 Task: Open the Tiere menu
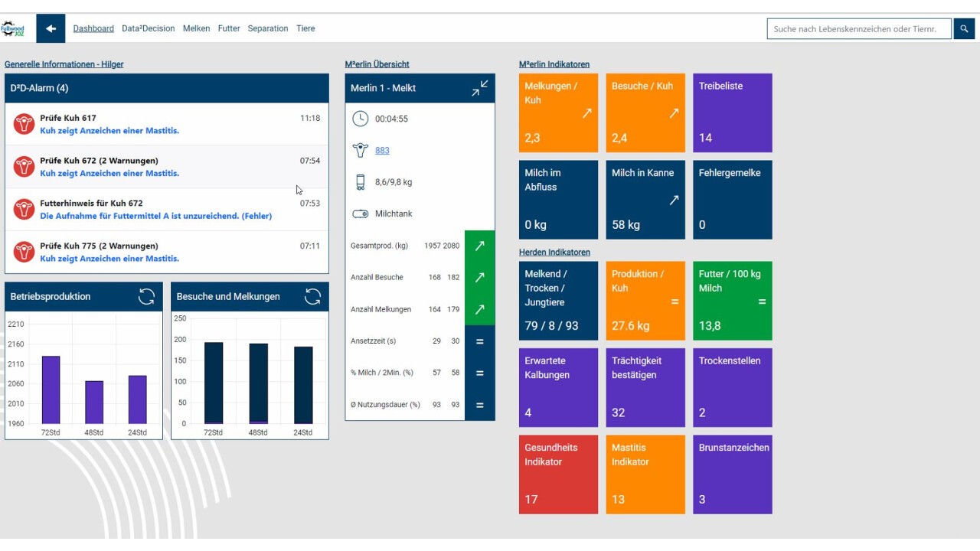(305, 28)
